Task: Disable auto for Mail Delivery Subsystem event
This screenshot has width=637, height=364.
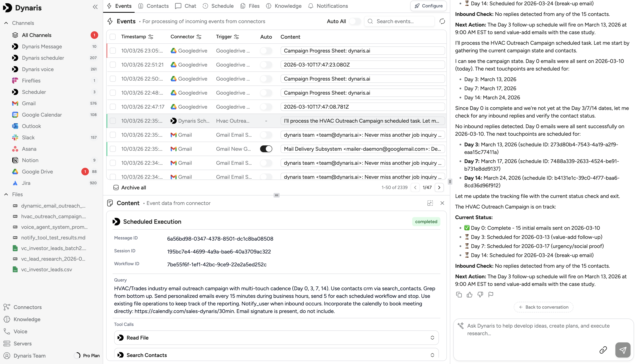Action: (266, 149)
